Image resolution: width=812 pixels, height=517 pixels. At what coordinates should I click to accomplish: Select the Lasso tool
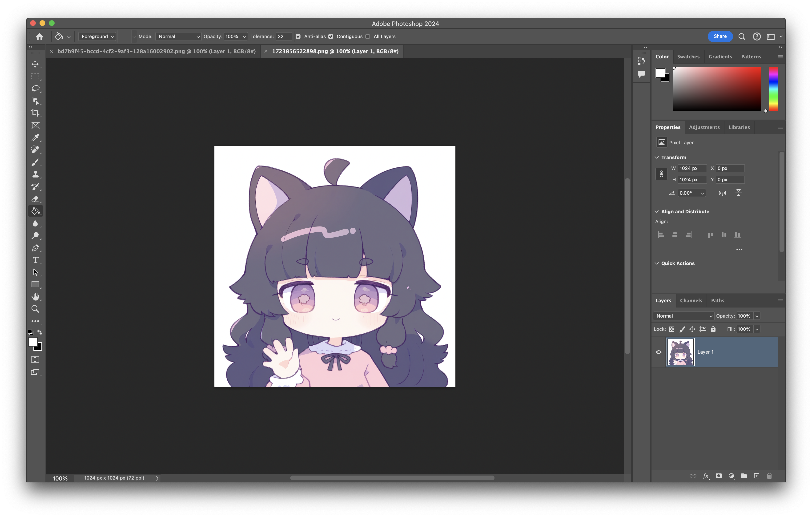coord(35,88)
